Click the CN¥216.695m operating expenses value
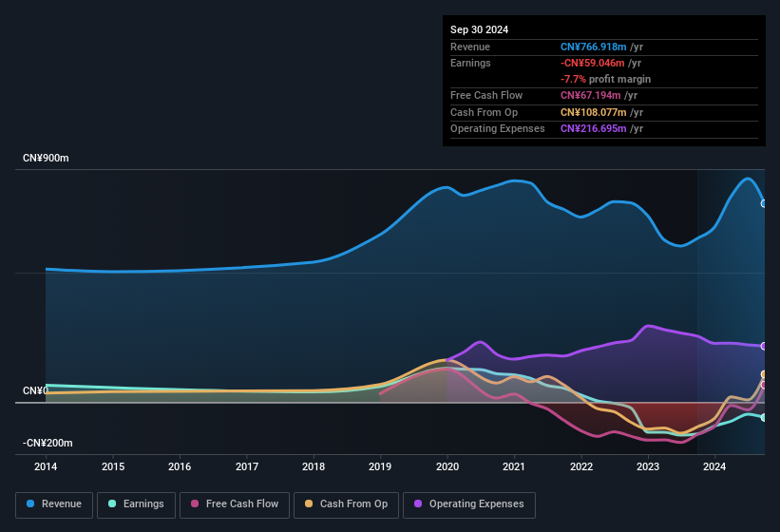The height and width of the screenshot is (532, 780). pos(593,128)
